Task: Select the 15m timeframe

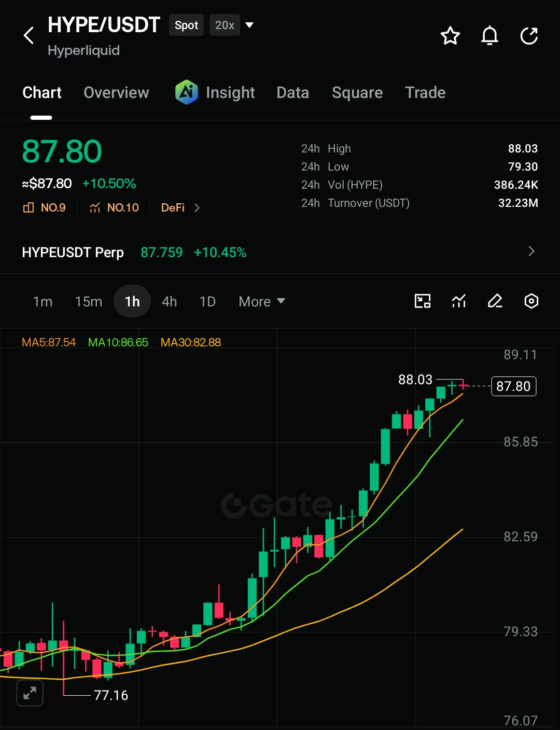Action: (89, 301)
